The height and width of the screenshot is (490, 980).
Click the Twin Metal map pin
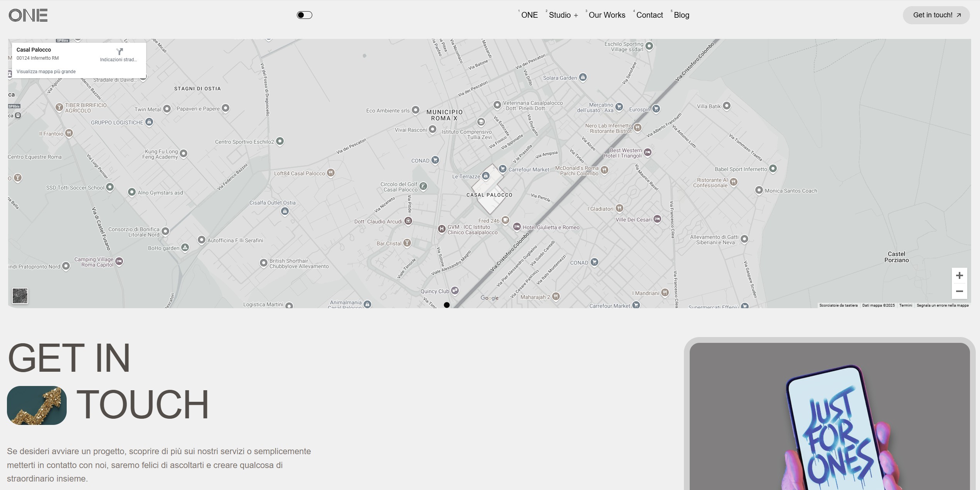[x=167, y=109]
